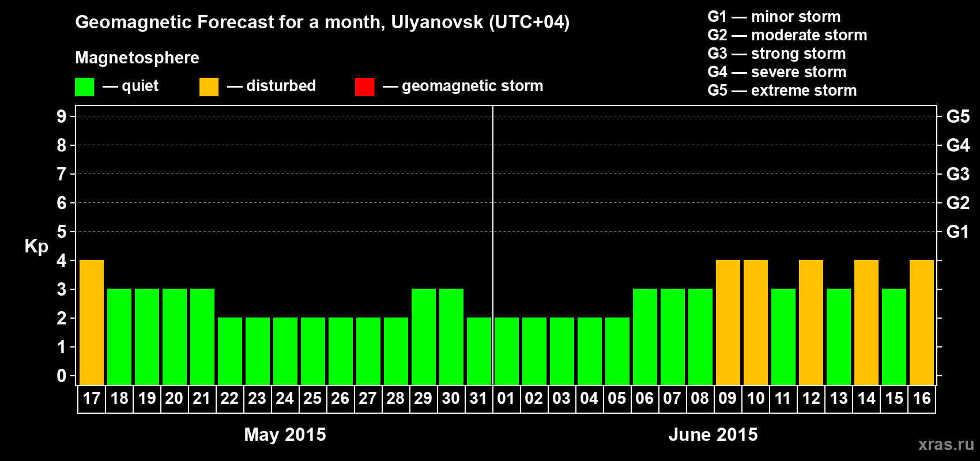
Task: Select the orange bar for June 16
Action: pos(922,322)
